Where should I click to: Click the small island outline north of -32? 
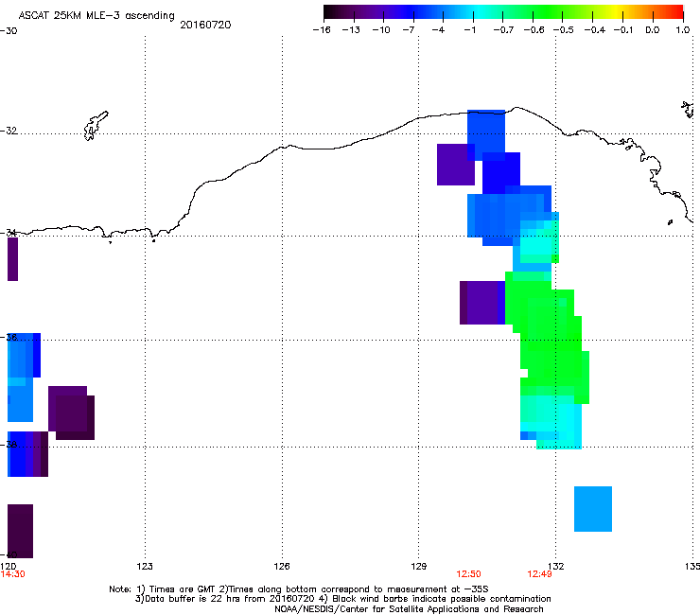point(96,126)
